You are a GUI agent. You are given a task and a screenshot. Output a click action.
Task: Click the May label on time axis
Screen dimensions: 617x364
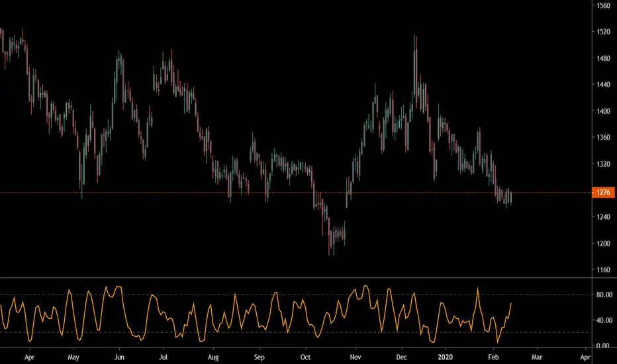[x=73, y=357]
